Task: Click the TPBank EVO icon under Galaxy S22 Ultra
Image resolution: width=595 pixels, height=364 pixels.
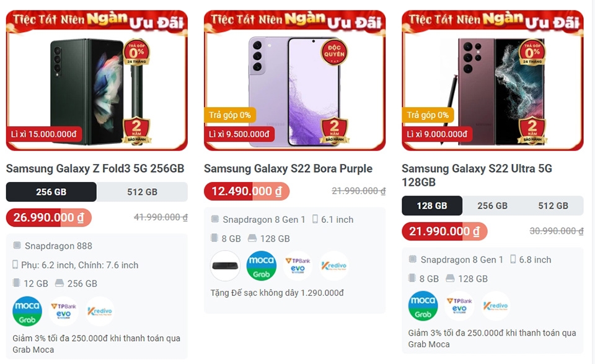Action: point(460,305)
